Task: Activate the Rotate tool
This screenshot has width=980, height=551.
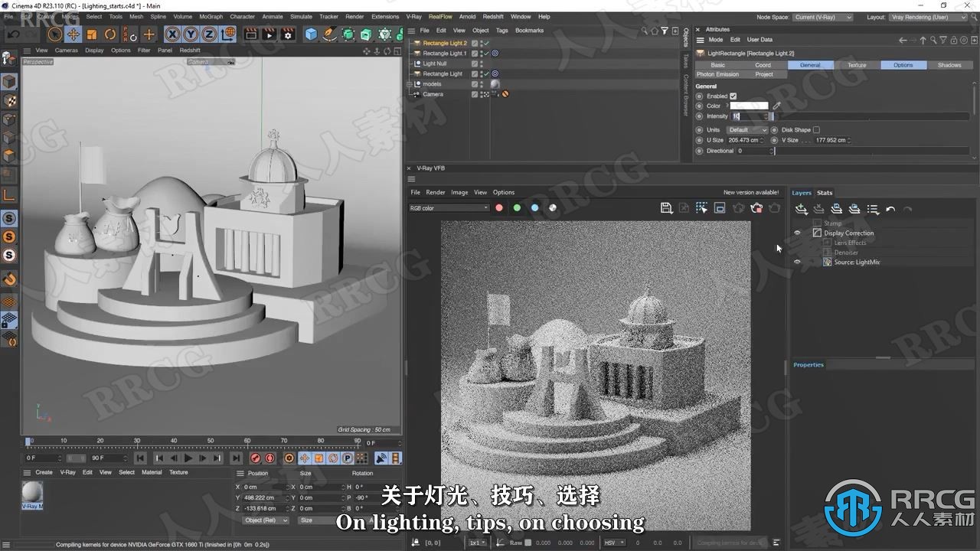Action: pyautogui.click(x=110, y=34)
